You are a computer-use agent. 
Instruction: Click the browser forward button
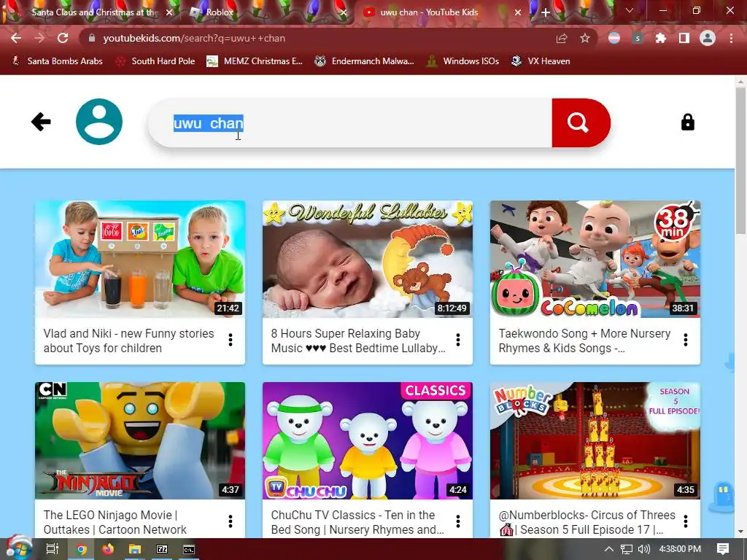[39, 38]
